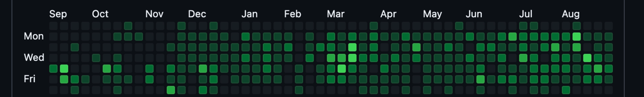This screenshot has width=644, height=97.
Task: Click the Feb month label
Action: tap(292, 14)
